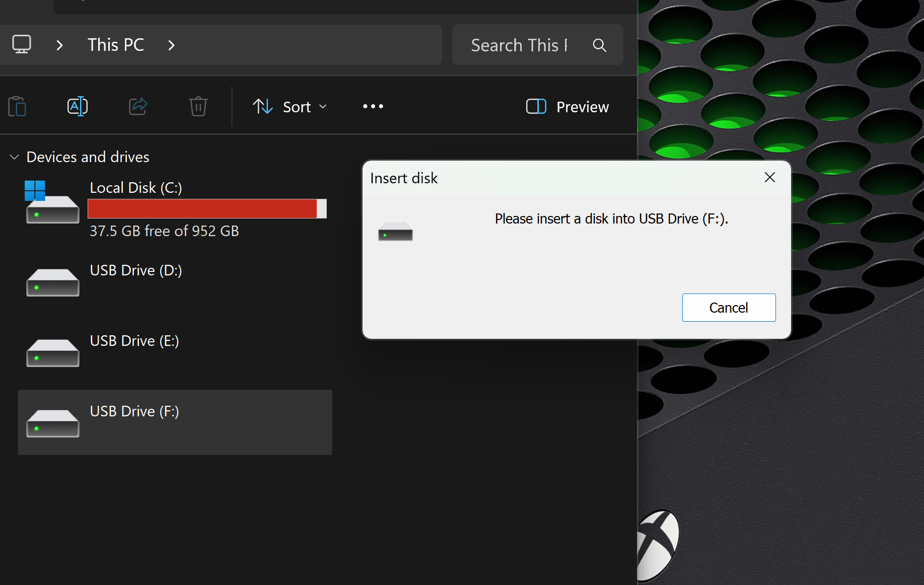
Task: Select USB Drive (F:) in the drive list
Action: 134,411
